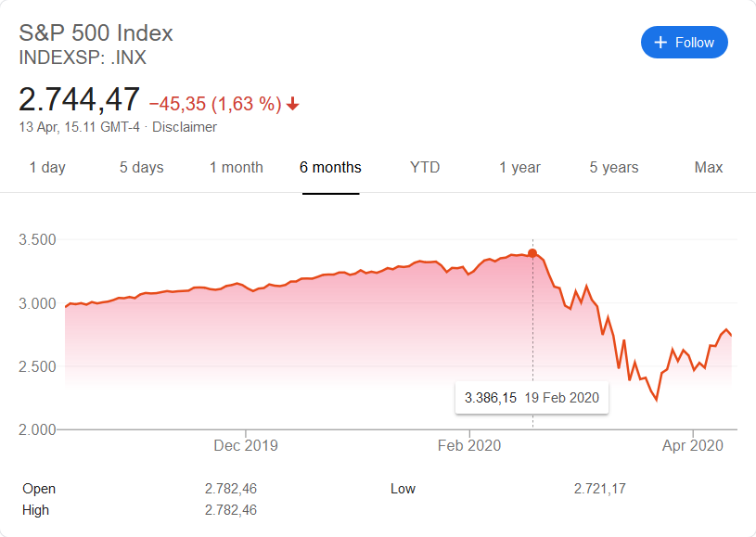The width and height of the screenshot is (756, 537).
Task: Show the YTD chart range
Action: [x=425, y=168]
